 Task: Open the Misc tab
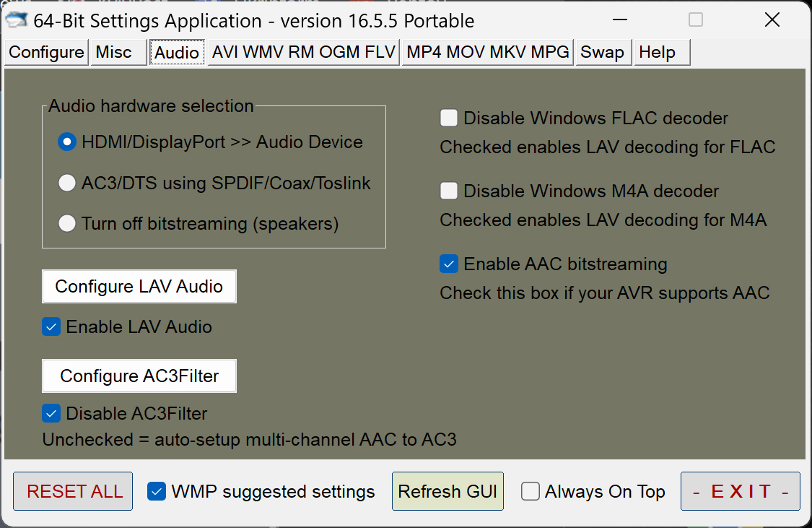114,53
